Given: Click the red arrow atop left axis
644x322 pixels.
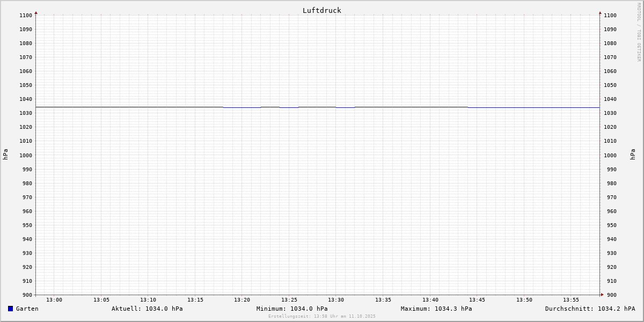Looking at the screenshot, I should (36, 12).
